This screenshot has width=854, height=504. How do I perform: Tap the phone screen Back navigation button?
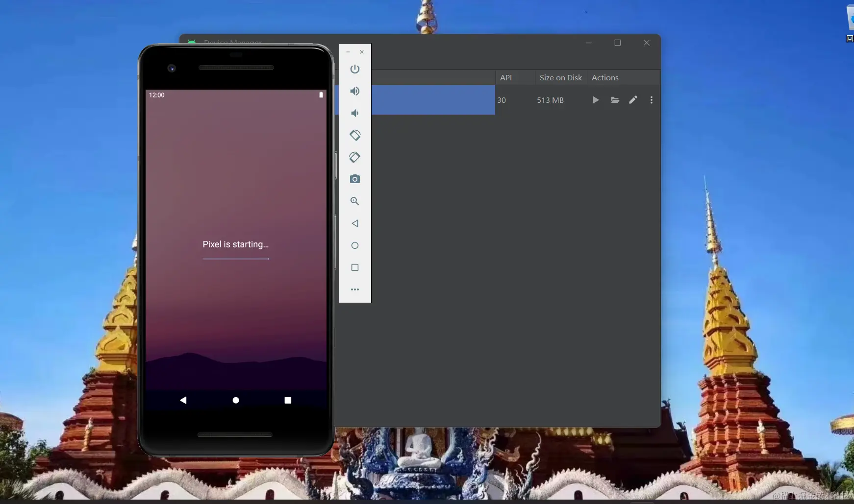coord(183,400)
